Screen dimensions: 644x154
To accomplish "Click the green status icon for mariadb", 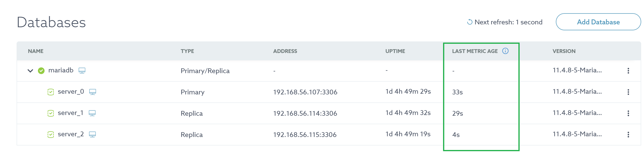I will 41,71.
